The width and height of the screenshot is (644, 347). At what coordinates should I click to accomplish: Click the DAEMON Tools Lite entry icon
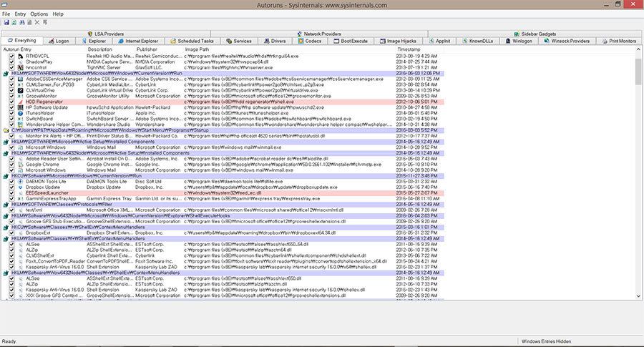click(20, 182)
